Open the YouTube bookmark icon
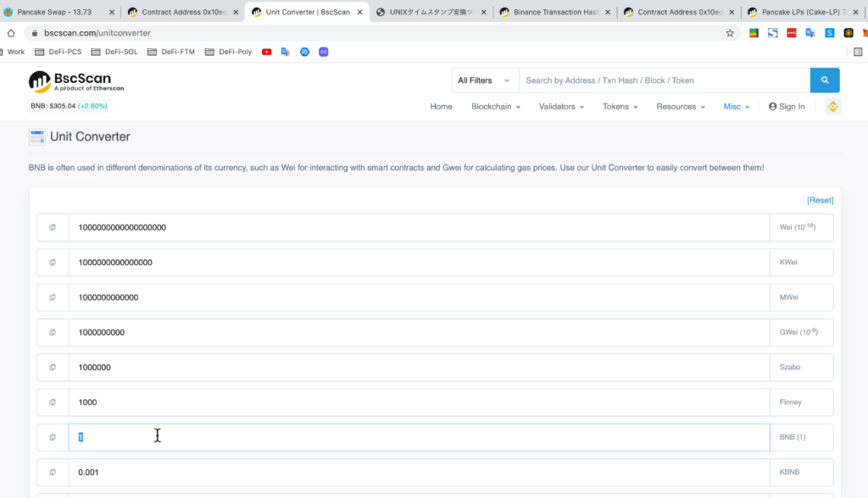 tap(266, 52)
